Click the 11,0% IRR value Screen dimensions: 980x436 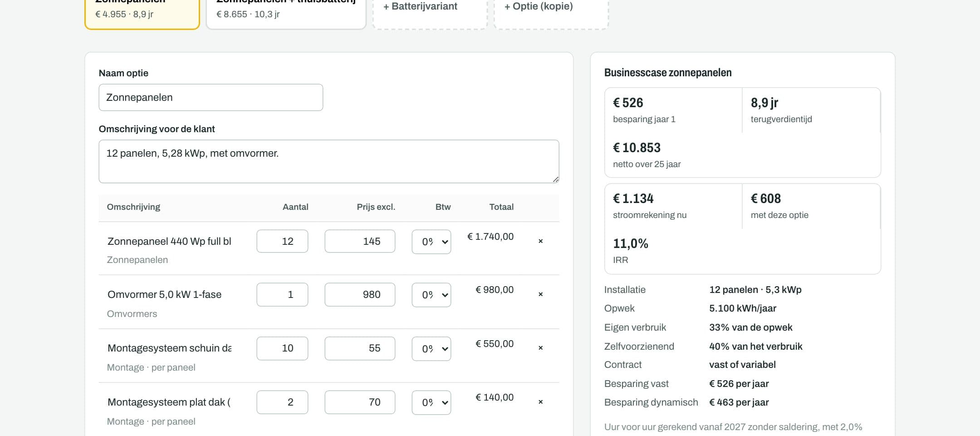[631, 243]
